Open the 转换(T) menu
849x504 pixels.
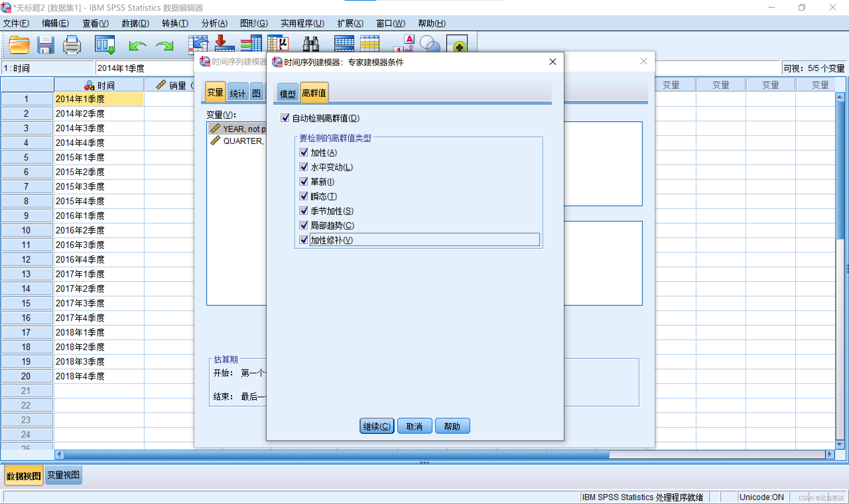click(x=175, y=23)
